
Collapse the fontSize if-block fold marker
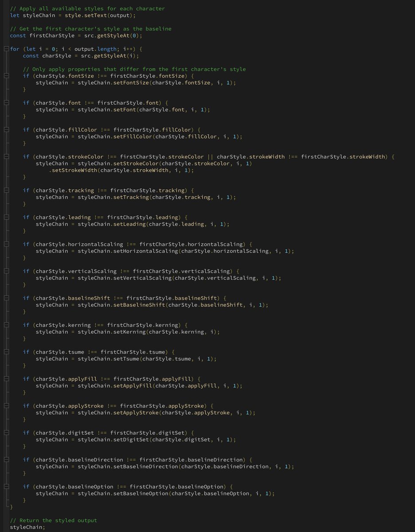(6, 76)
